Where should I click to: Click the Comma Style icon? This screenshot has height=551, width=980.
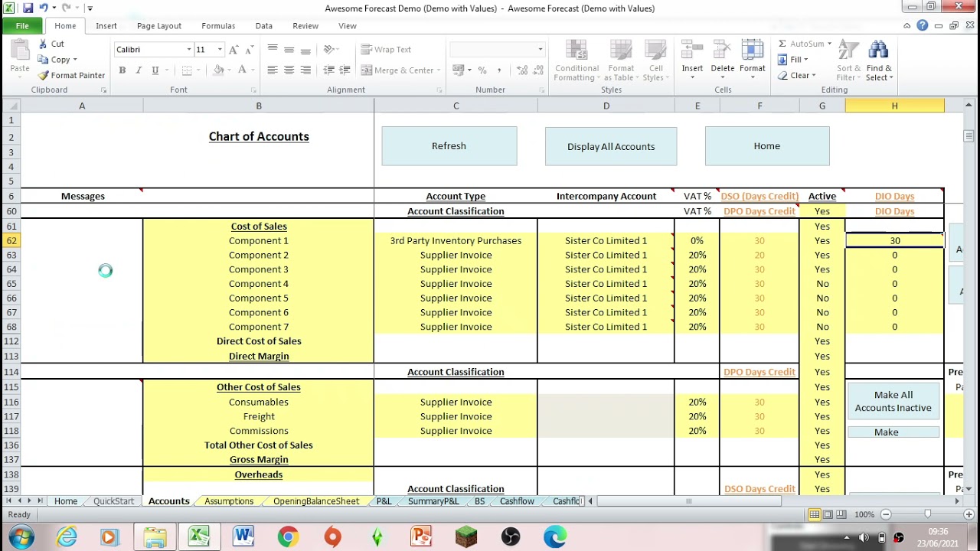point(499,70)
